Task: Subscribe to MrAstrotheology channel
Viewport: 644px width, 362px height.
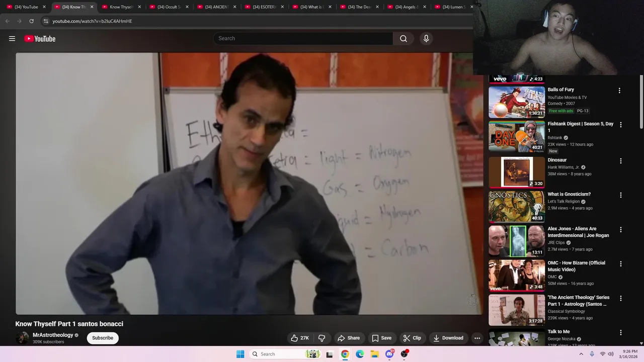Action: pyautogui.click(x=103, y=338)
